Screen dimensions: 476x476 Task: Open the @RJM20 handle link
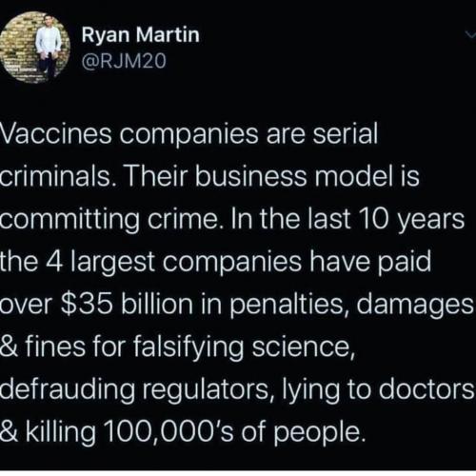click(124, 60)
